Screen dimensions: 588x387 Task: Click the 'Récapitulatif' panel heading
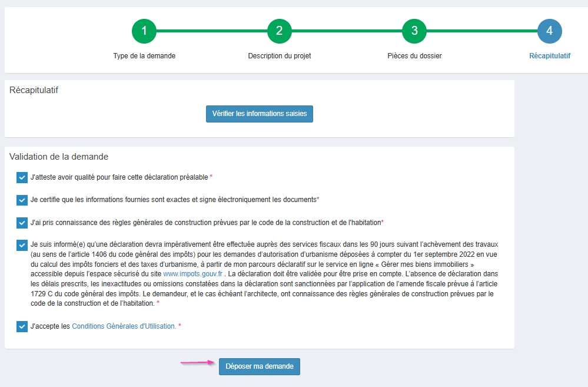[34, 90]
